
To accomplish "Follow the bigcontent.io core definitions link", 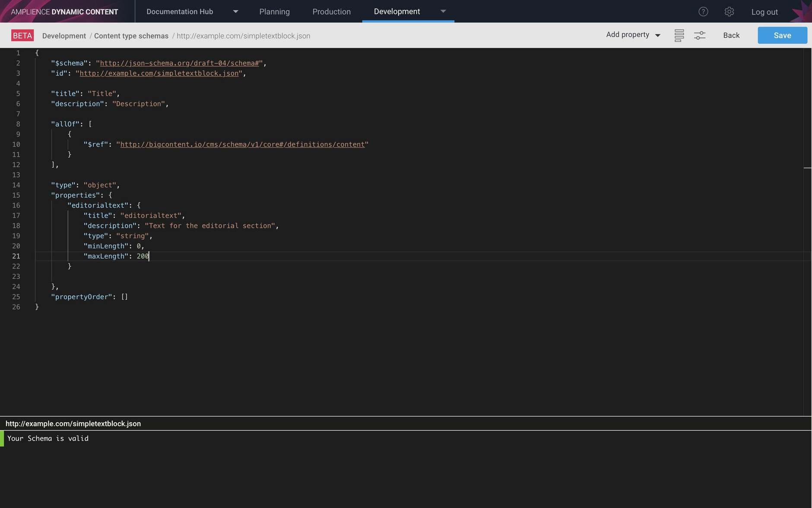I will point(241,144).
